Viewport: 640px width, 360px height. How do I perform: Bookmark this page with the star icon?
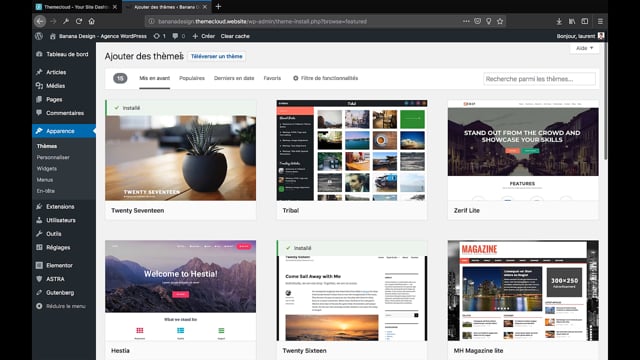(500, 21)
